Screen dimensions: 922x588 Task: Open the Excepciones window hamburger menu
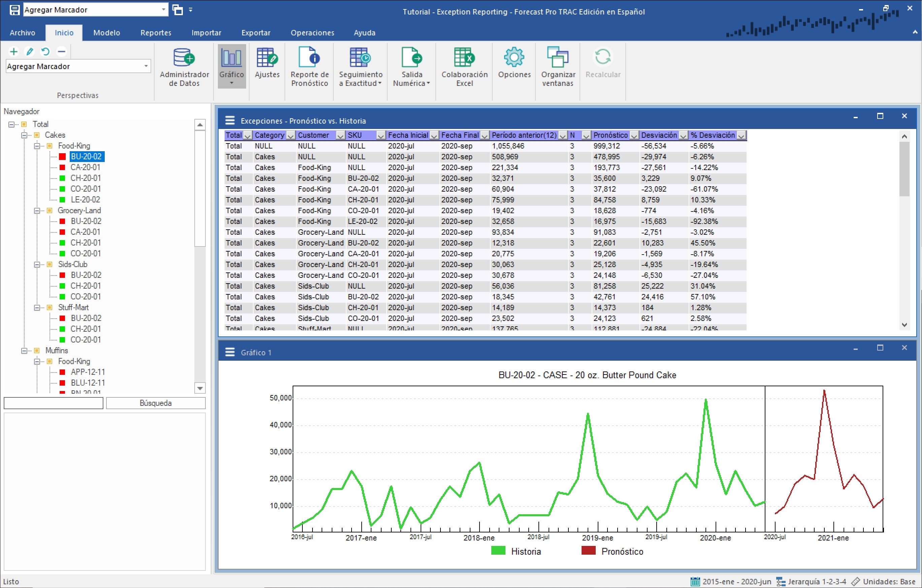point(230,121)
